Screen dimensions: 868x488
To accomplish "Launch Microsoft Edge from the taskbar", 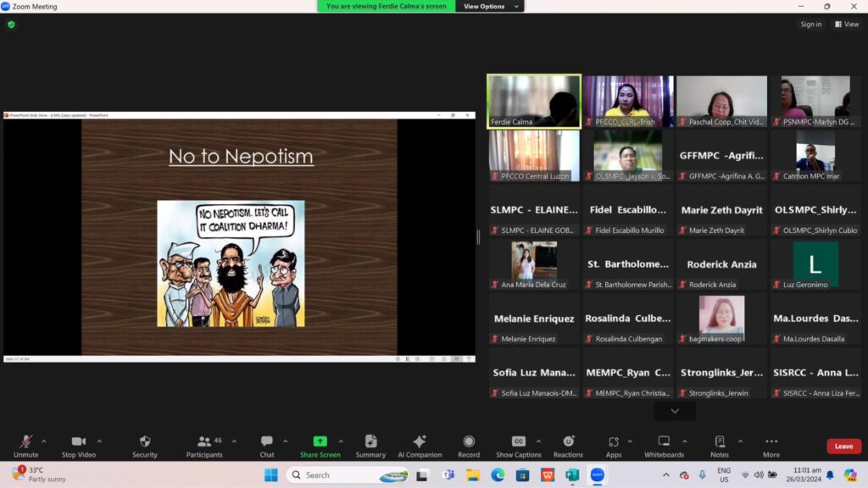I will coord(498,474).
